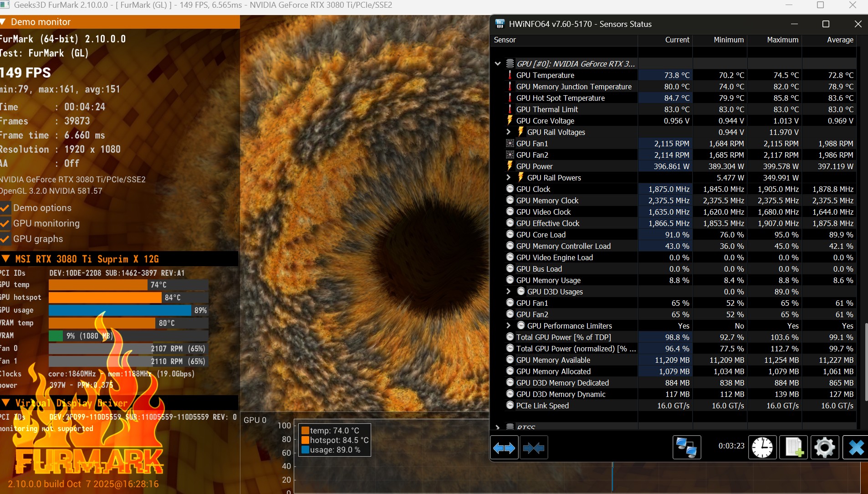
Task: Reset min/max values with the clock icon
Action: pyautogui.click(x=762, y=448)
